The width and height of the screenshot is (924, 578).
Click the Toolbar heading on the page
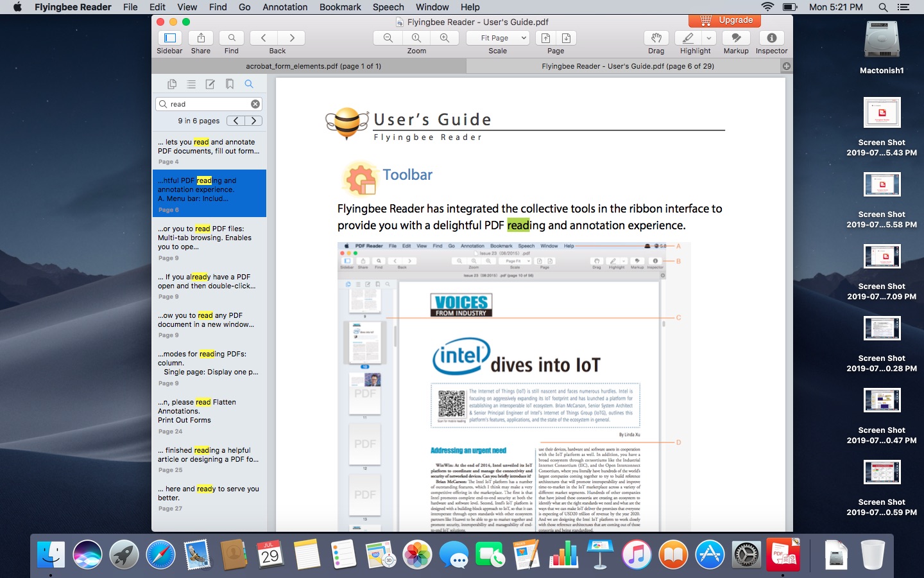click(x=407, y=175)
